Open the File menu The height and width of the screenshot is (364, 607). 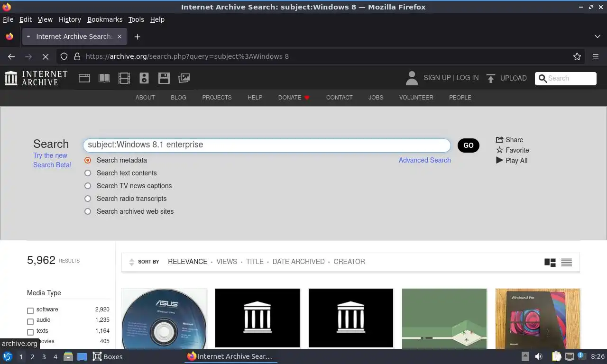[x=8, y=19]
